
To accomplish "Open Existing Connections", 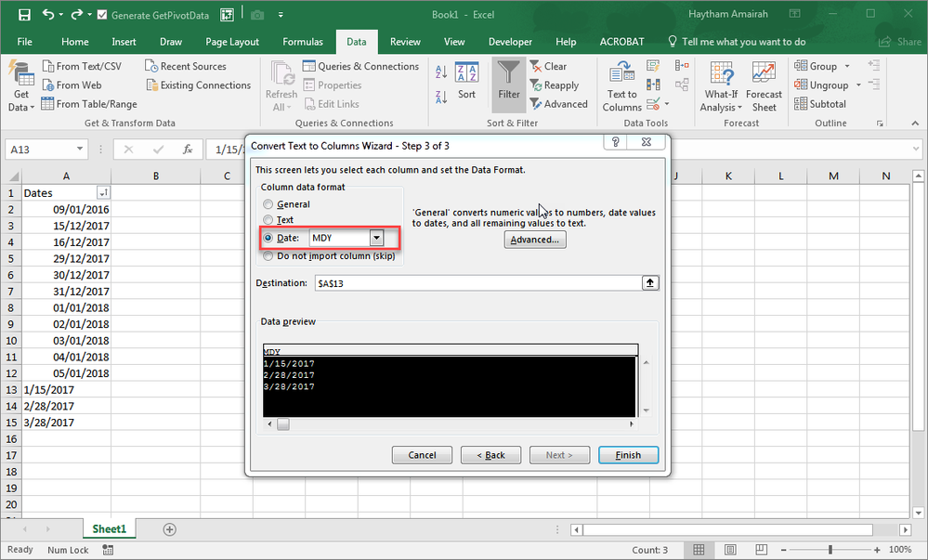I will [x=199, y=85].
